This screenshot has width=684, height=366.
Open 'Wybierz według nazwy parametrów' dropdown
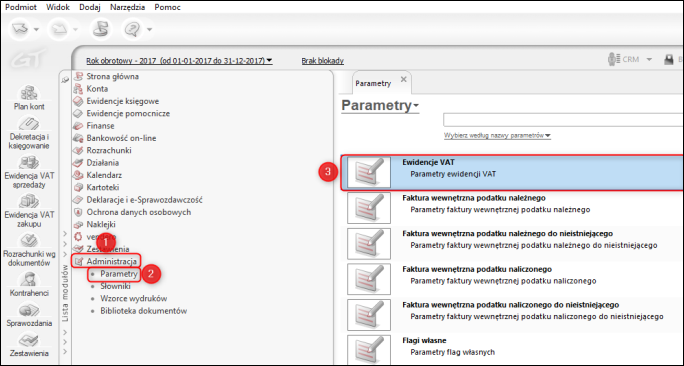(497, 136)
